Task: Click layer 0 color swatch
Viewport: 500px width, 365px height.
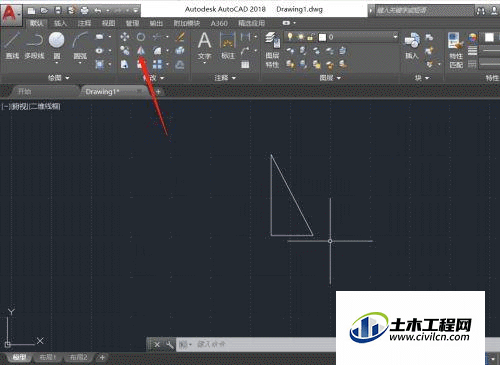Action: 322,37
